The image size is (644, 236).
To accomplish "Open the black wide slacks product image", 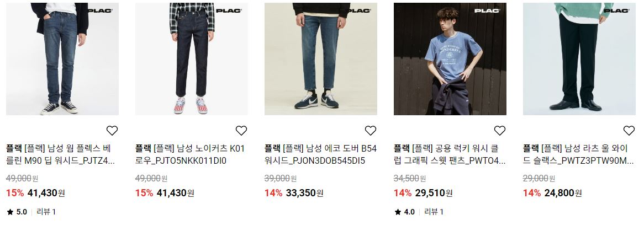I will click(579, 59).
